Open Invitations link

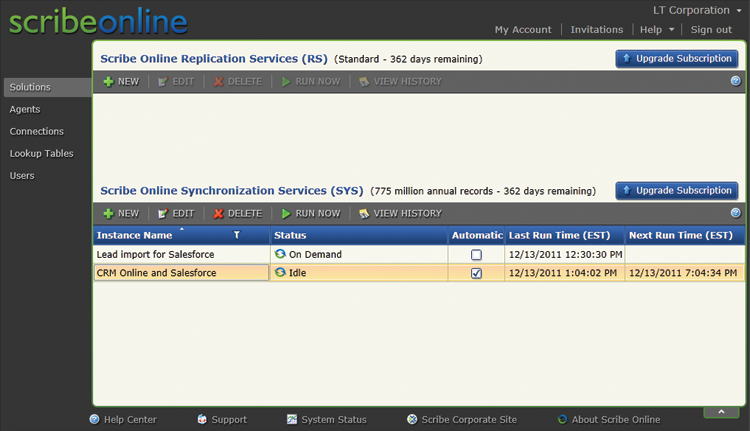click(x=596, y=30)
